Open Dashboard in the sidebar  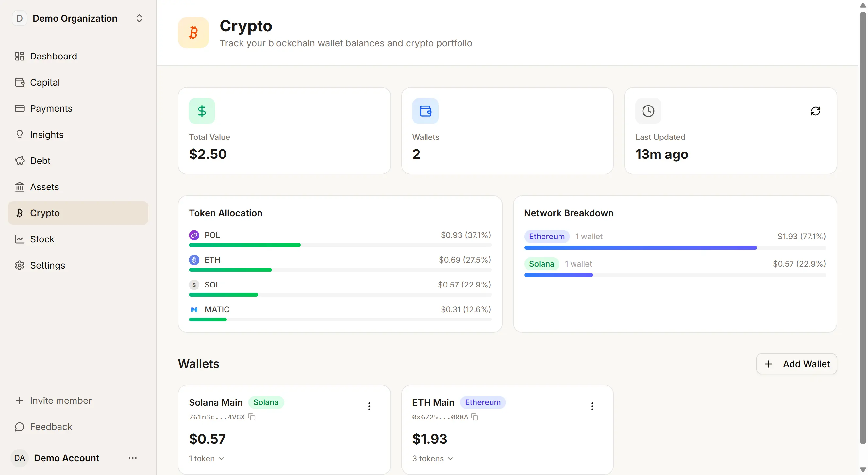78,56
